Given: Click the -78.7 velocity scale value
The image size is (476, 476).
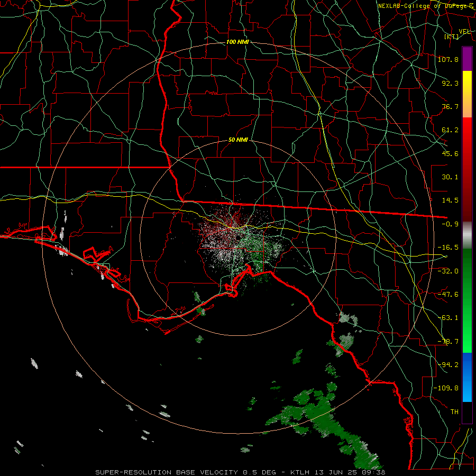Looking at the screenshot, I should click(448, 342).
